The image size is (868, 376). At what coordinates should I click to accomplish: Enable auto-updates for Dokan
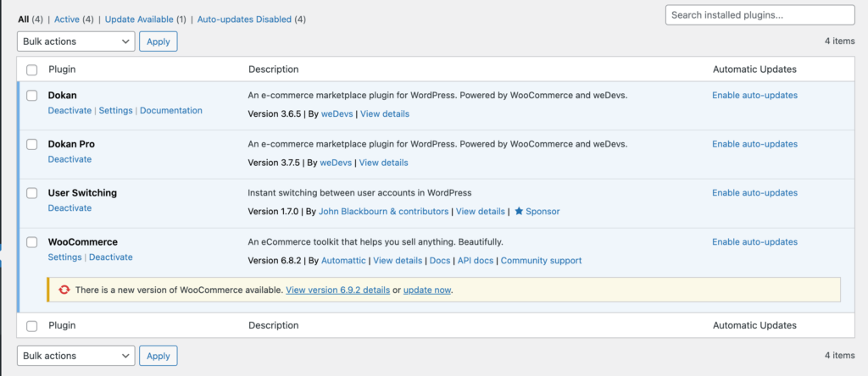[x=754, y=95]
